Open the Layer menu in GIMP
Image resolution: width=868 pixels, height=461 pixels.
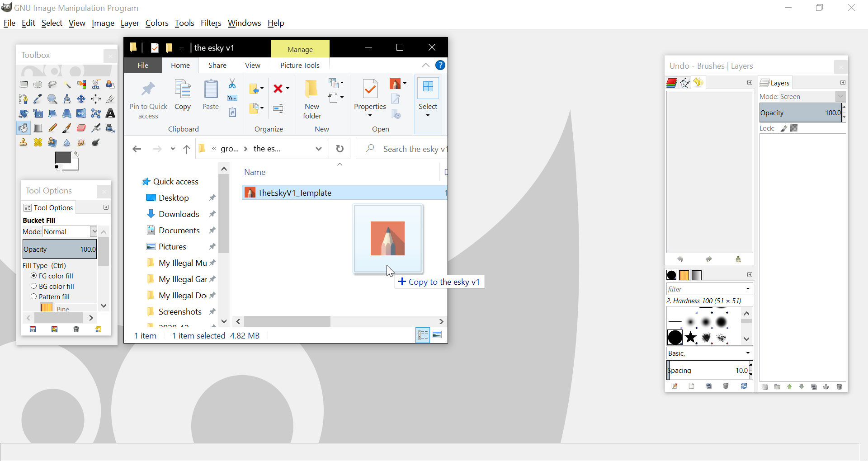(x=130, y=23)
